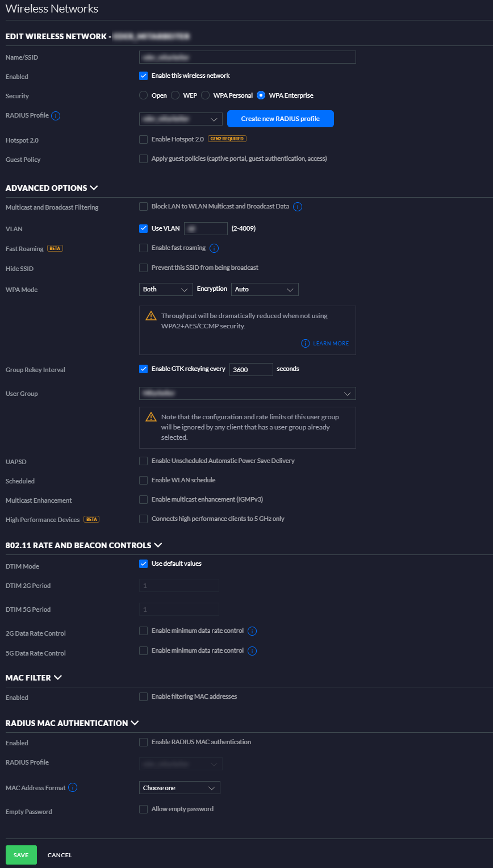Click Create new RADIUS profile button
Viewport: 493px width, 868px height.
point(280,119)
